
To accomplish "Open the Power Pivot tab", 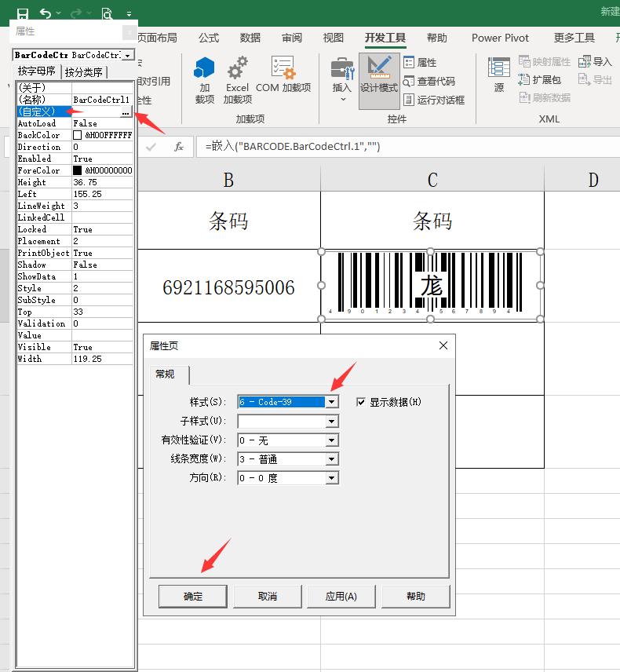I will (500, 38).
